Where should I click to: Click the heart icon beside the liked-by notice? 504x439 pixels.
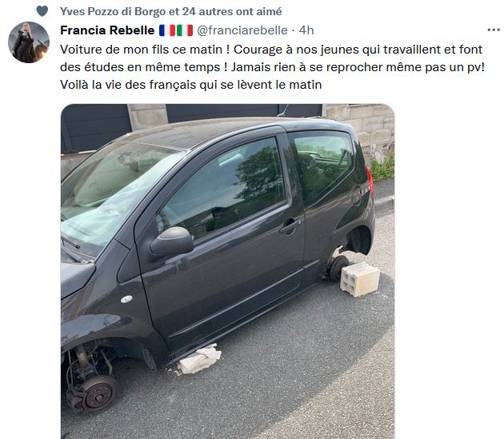tap(42, 11)
